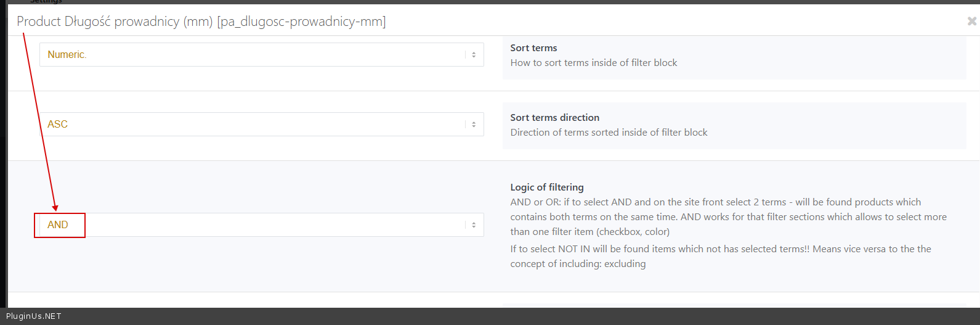Viewport: 980px width, 325px height.
Task: Open the PluginUs.NET footer link
Action: point(34,316)
